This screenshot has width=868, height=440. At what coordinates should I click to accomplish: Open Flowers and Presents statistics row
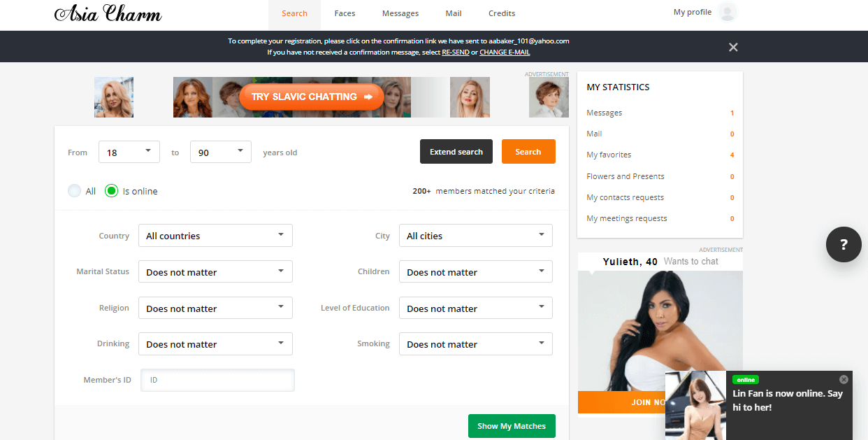(x=660, y=176)
